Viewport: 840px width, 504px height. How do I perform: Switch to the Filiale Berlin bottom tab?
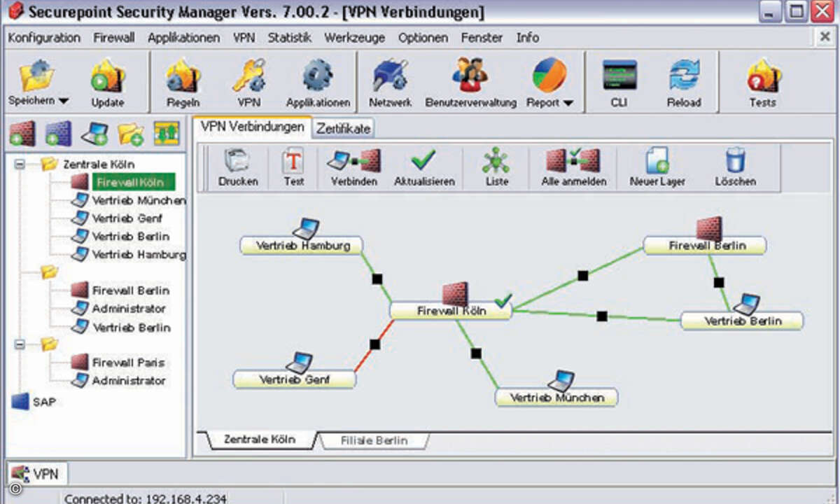[374, 440]
